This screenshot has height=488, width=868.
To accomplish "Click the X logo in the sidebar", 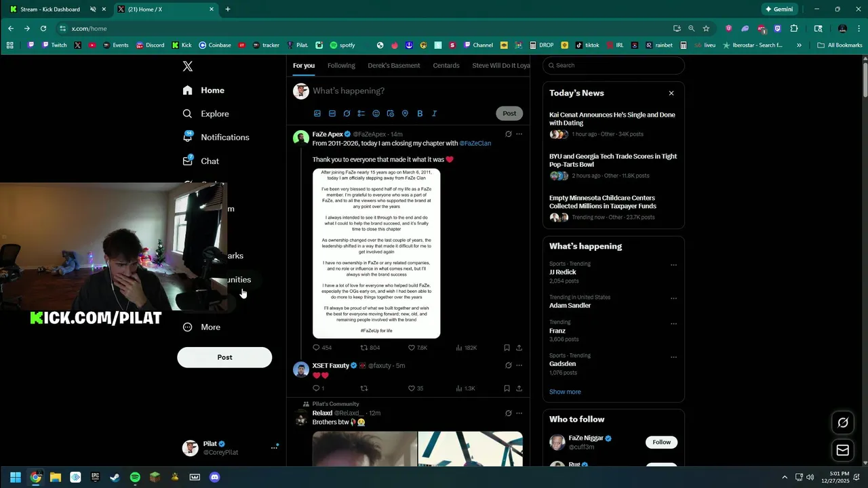I will [188, 66].
